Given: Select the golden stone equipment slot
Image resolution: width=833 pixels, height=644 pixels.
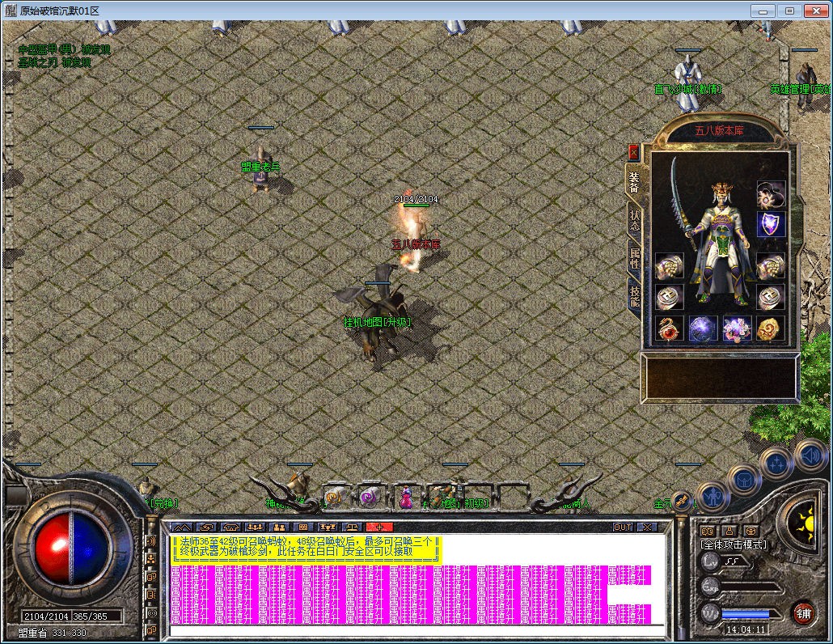Looking at the screenshot, I should pyautogui.click(x=771, y=328).
